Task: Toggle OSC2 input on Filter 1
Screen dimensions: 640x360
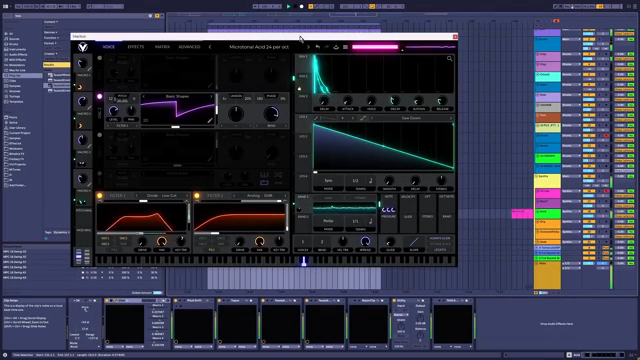Action: coord(123,238)
